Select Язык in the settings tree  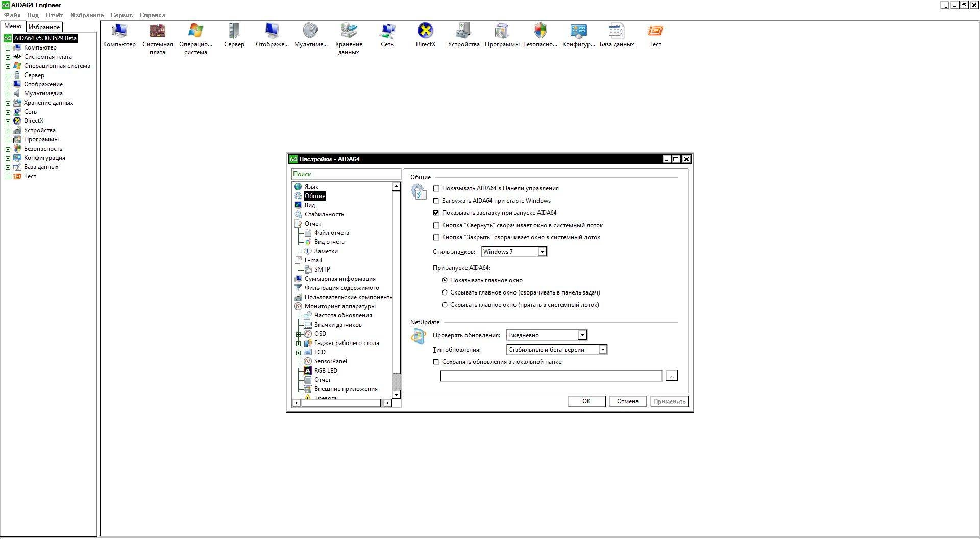point(311,187)
